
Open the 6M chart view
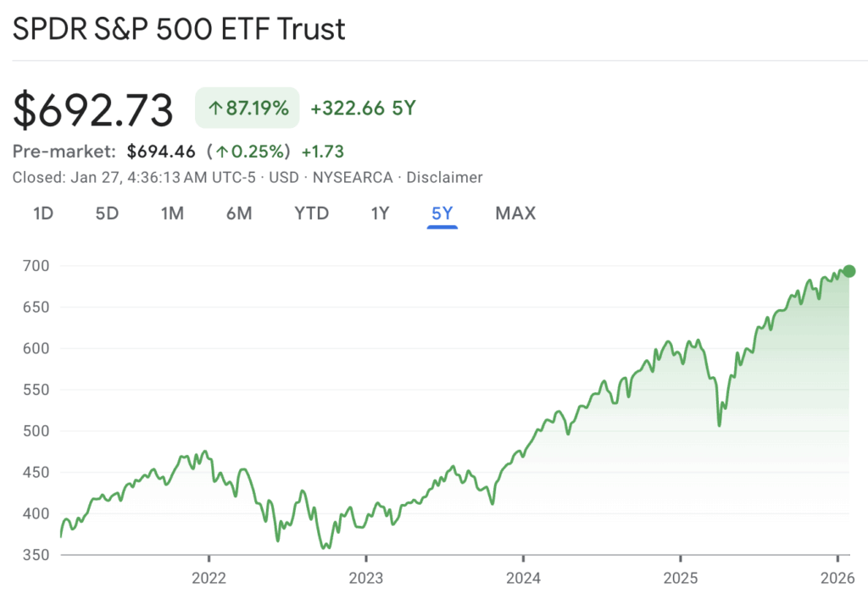coord(239,213)
